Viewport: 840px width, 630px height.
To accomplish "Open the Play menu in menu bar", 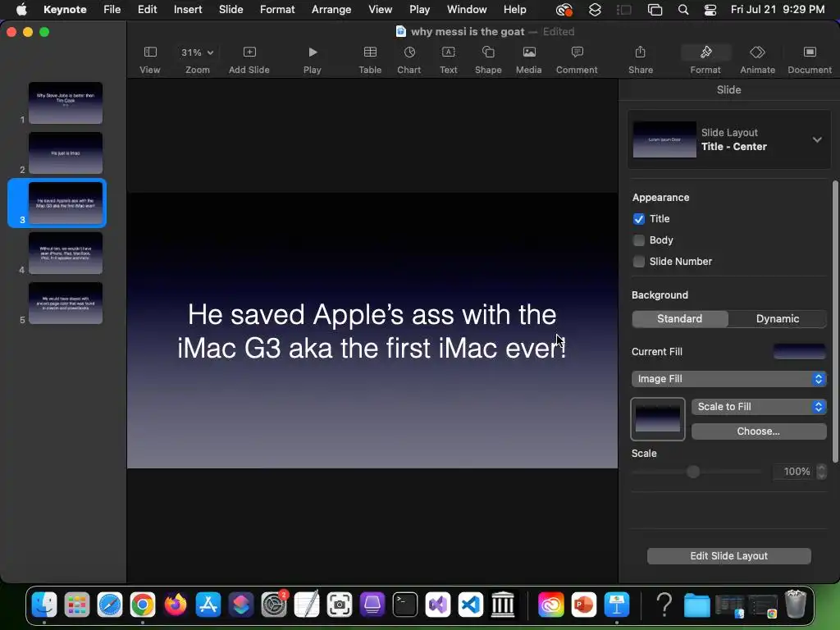I will (419, 10).
